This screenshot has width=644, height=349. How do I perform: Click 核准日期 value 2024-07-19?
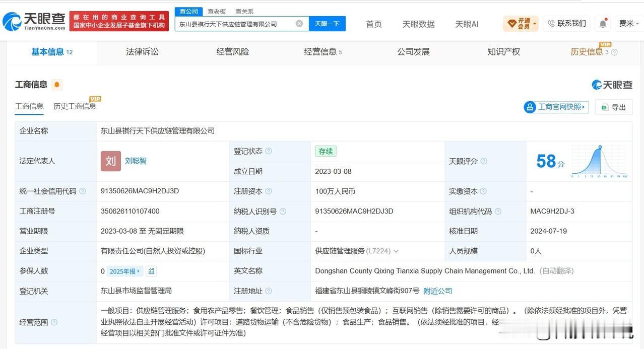[548, 231]
